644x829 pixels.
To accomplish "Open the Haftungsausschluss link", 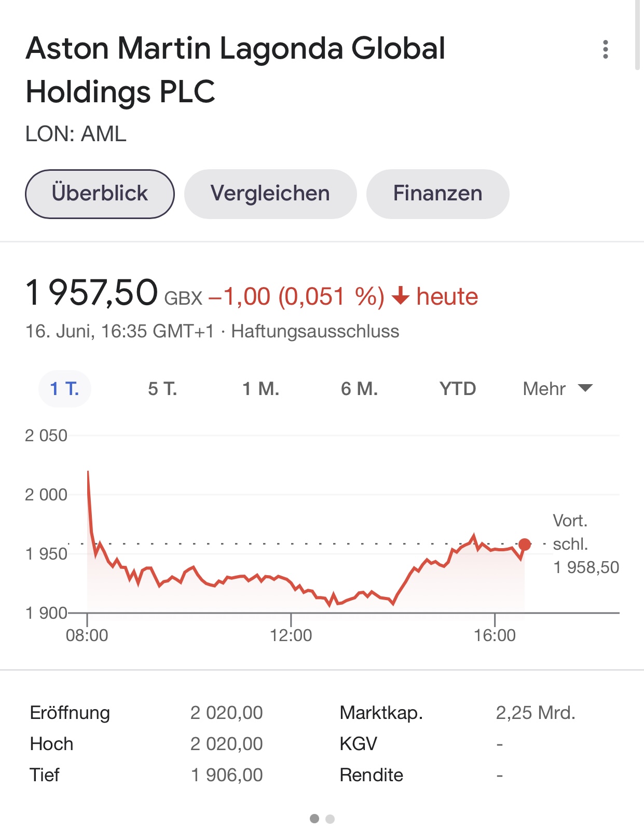I will click(x=315, y=331).
